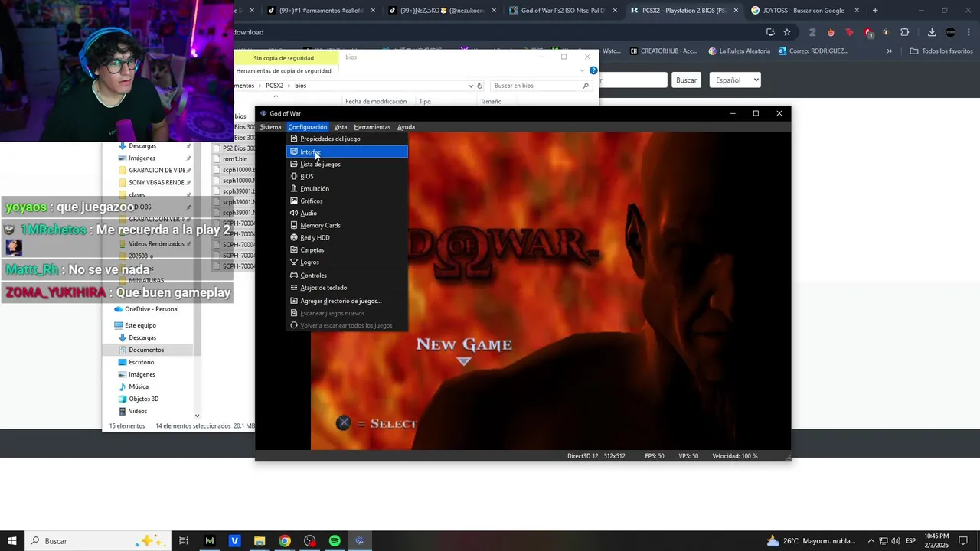Screen dimensions: 980x551
Task: Select Este equipo in sidebar
Action: tap(140, 325)
